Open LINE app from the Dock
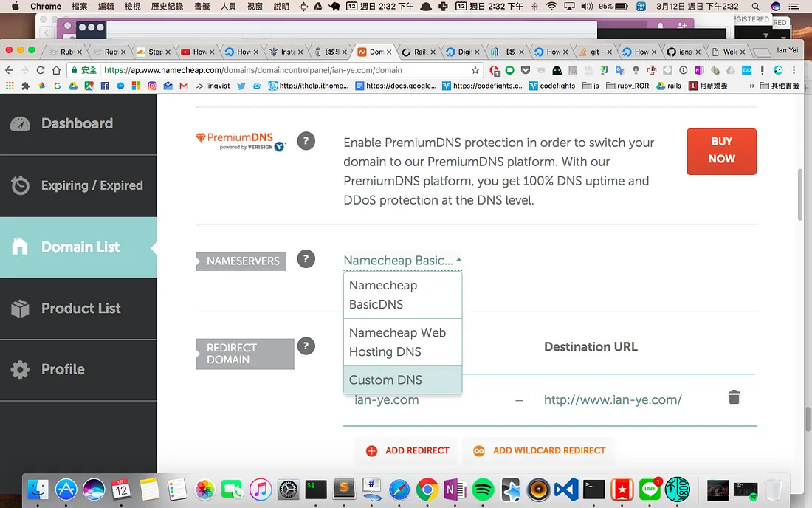 coord(650,490)
